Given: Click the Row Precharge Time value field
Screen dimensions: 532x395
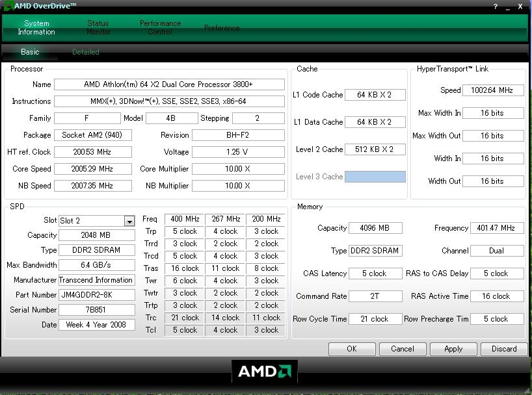Looking at the screenshot, I should pos(497,319).
